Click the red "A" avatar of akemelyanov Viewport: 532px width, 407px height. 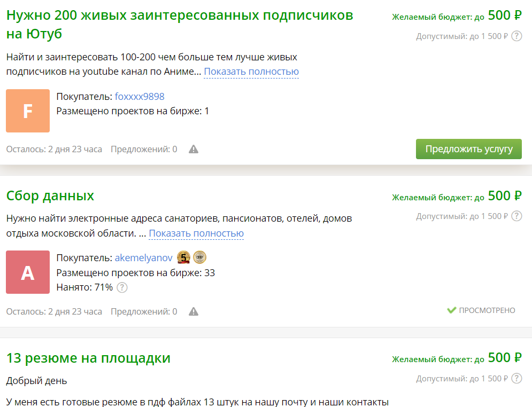click(27, 272)
